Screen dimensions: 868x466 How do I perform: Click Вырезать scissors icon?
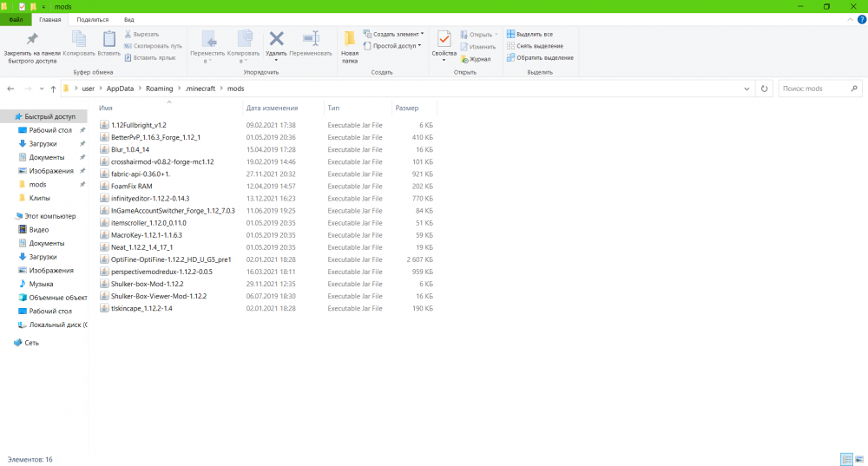[128, 35]
